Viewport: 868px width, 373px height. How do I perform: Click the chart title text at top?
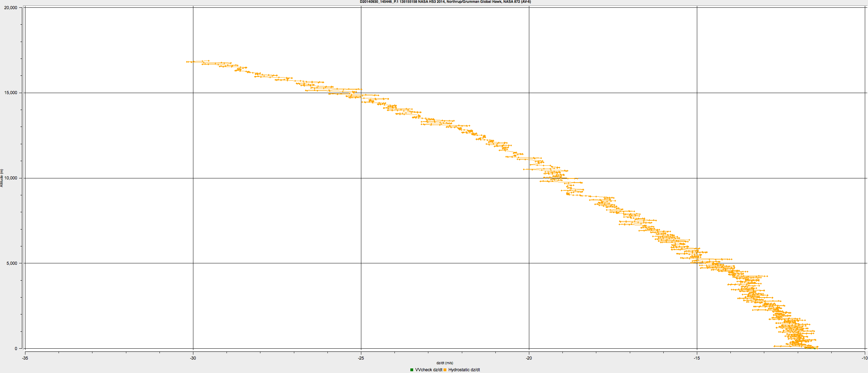click(x=445, y=2)
